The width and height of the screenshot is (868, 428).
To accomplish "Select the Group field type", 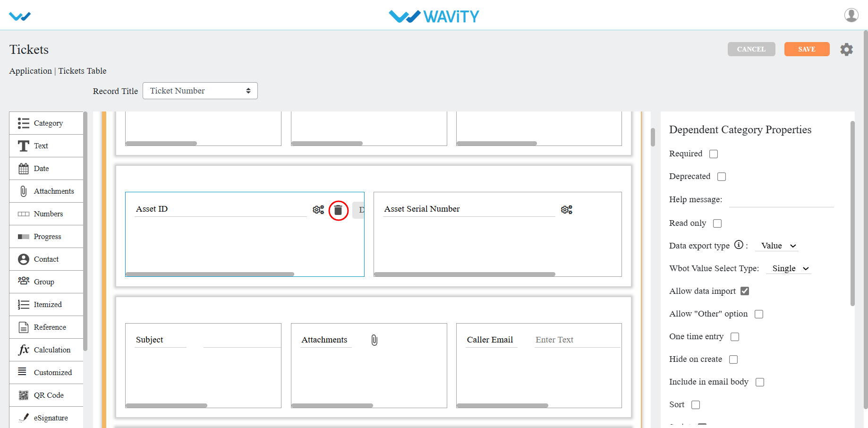I will pyautogui.click(x=46, y=282).
